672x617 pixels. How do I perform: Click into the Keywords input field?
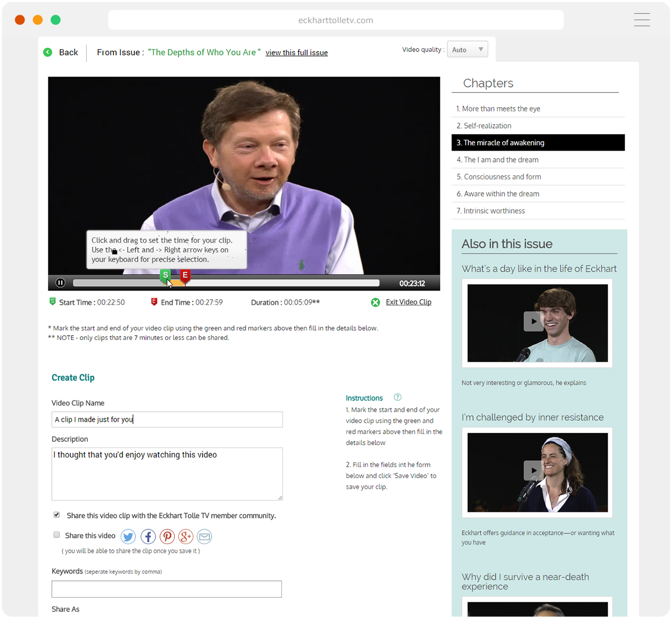tap(166, 589)
